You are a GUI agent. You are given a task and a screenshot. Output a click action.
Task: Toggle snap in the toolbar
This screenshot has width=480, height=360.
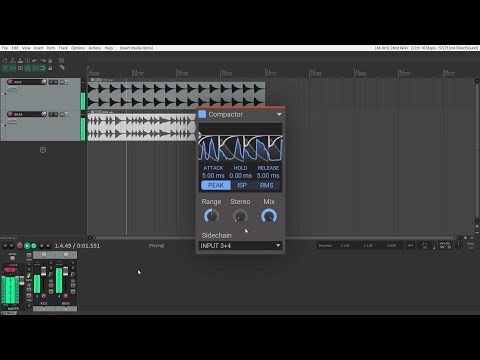tap(43, 68)
